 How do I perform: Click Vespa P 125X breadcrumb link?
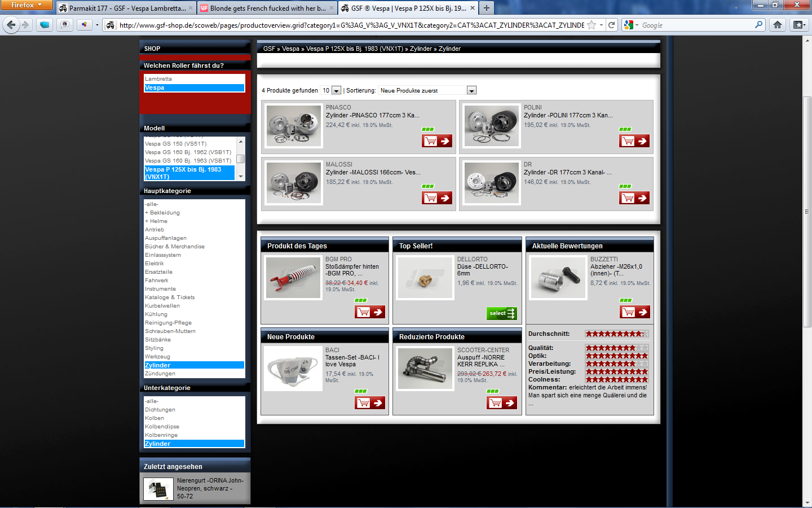355,49
